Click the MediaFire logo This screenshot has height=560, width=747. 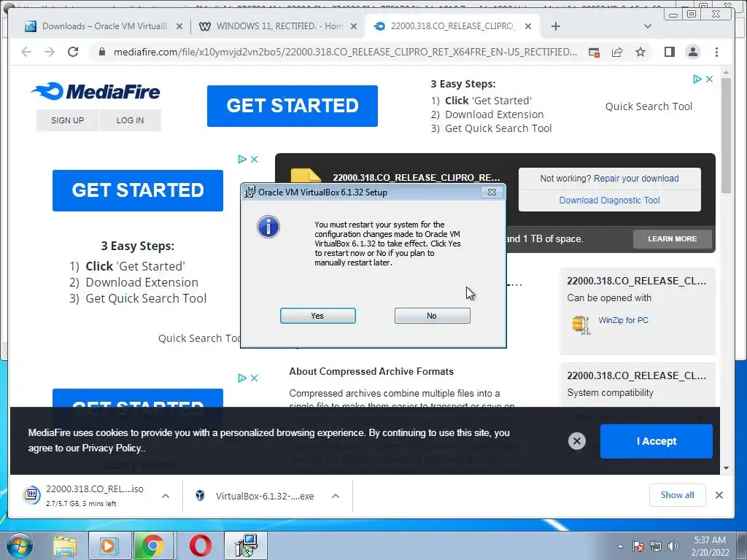pyautogui.click(x=96, y=91)
